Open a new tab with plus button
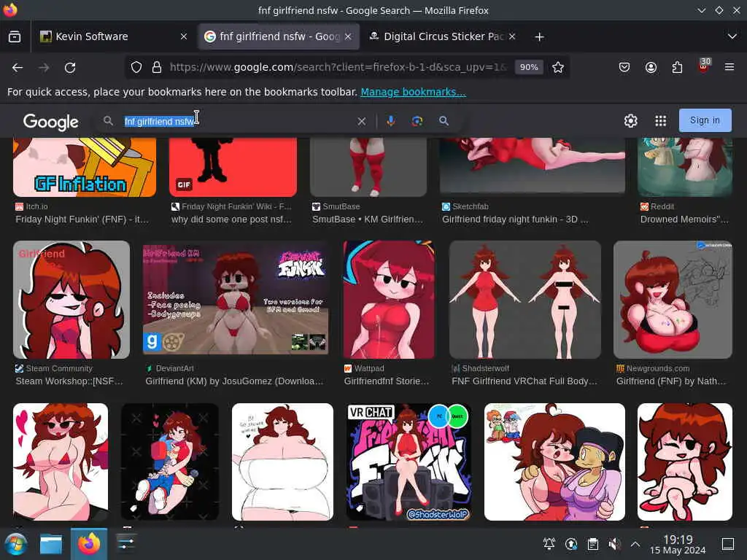Screen dimensions: 747x560 point(539,36)
